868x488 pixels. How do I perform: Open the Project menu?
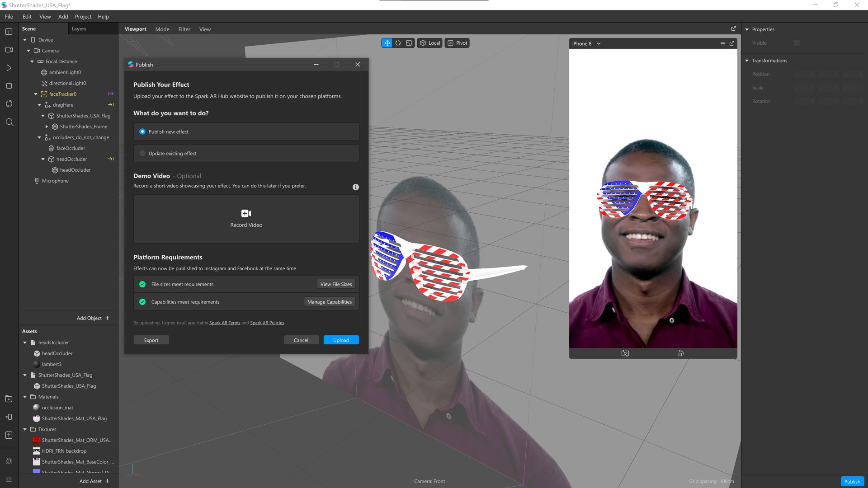click(x=83, y=17)
